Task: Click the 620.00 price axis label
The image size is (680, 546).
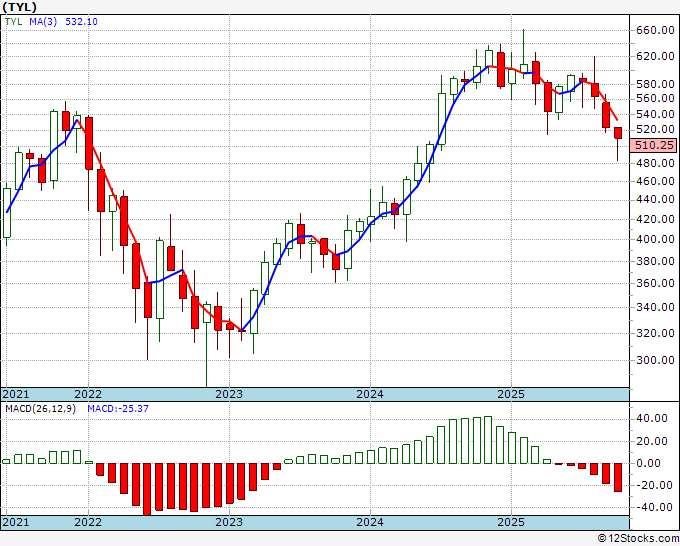Action: pyautogui.click(x=655, y=56)
